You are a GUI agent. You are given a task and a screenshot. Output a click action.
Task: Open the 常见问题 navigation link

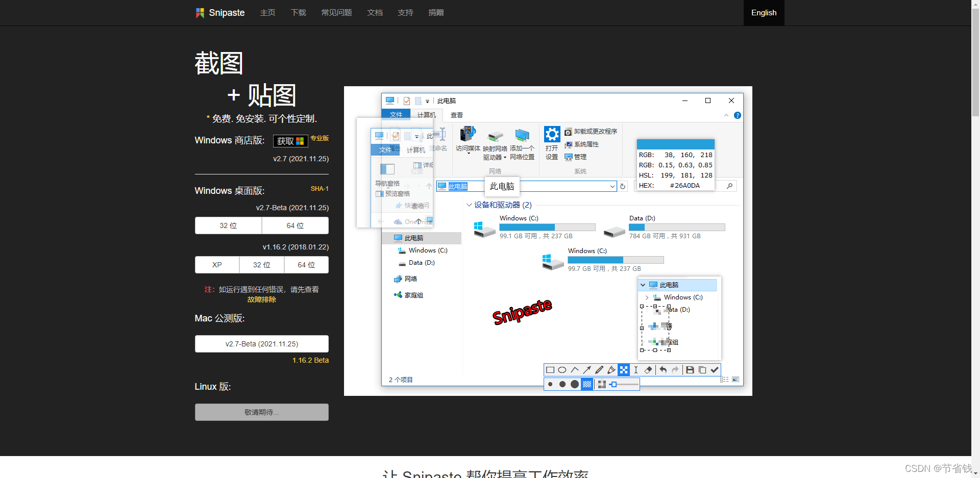pos(337,13)
